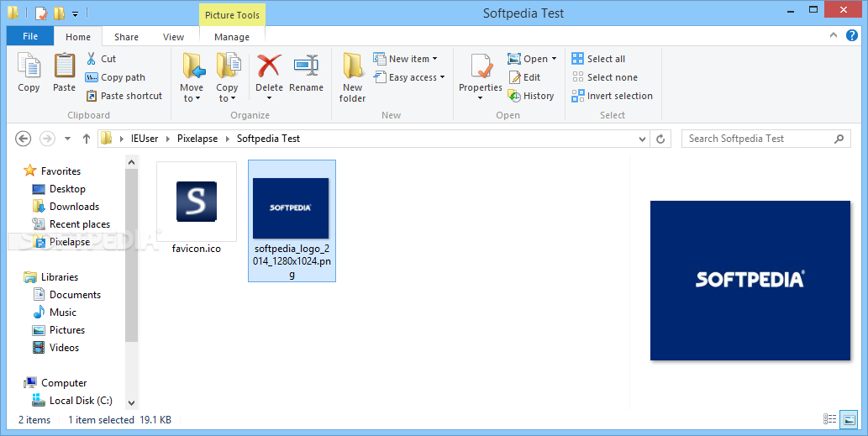
Task: Refresh the current folder view
Action: pyautogui.click(x=660, y=139)
